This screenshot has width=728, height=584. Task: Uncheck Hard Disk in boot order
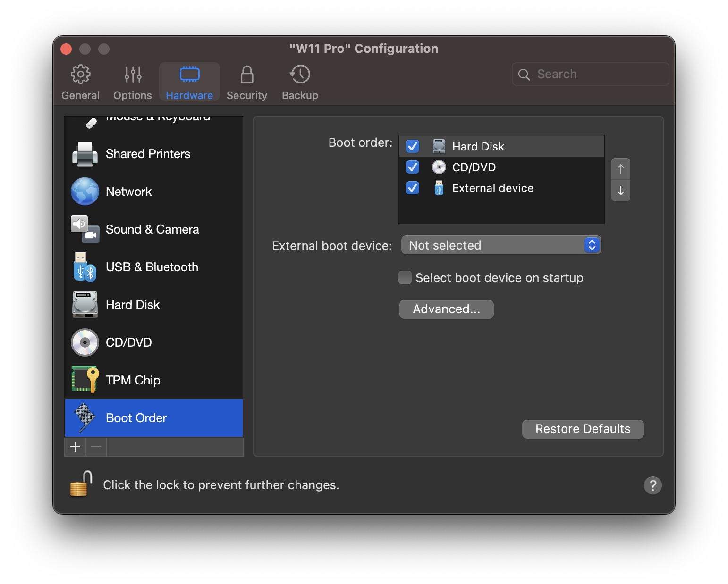(413, 146)
